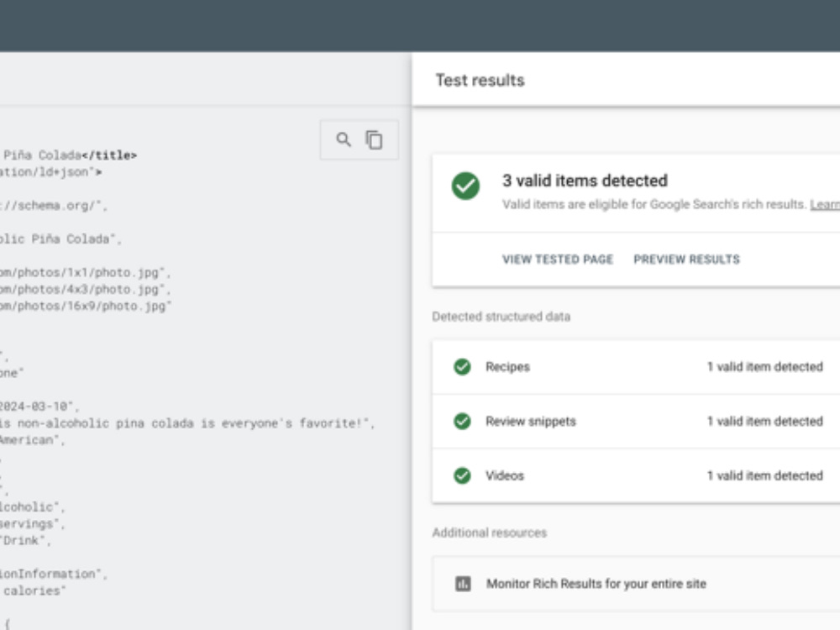Image resolution: width=840 pixels, height=630 pixels.
Task: Select the 'Drink' code line
Action: pyautogui.click(x=26, y=540)
